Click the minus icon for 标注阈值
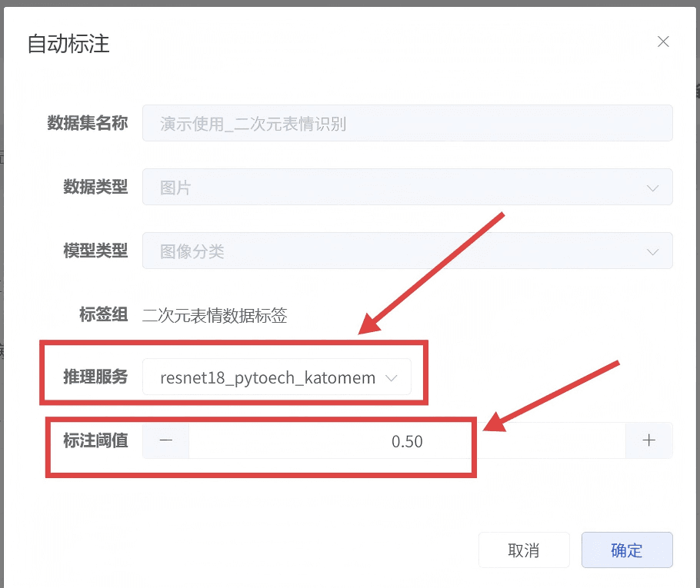 [x=166, y=440]
